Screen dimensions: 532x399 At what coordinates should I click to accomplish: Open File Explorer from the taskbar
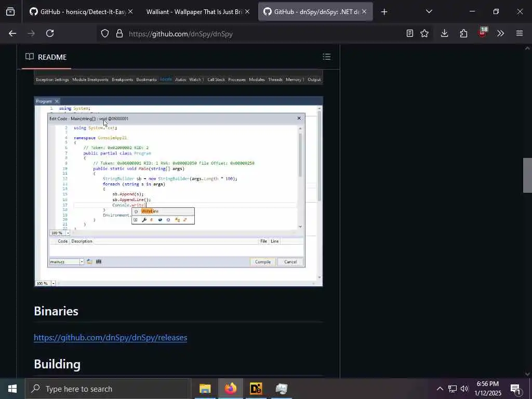pyautogui.click(x=205, y=389)
